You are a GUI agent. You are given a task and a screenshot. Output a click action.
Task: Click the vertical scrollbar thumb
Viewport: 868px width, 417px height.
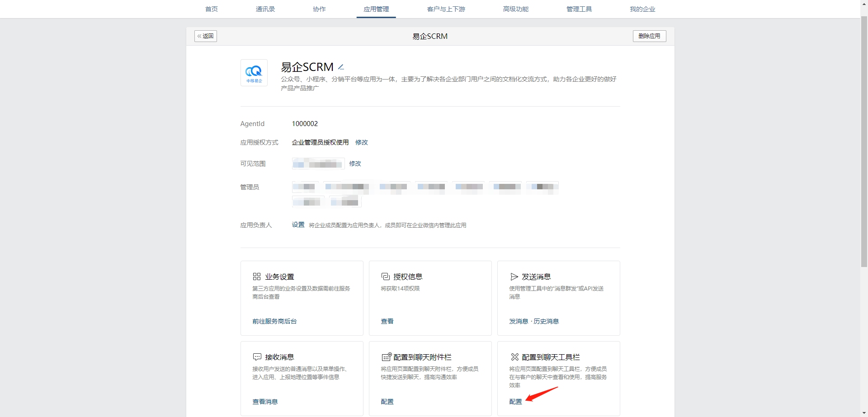864,142
